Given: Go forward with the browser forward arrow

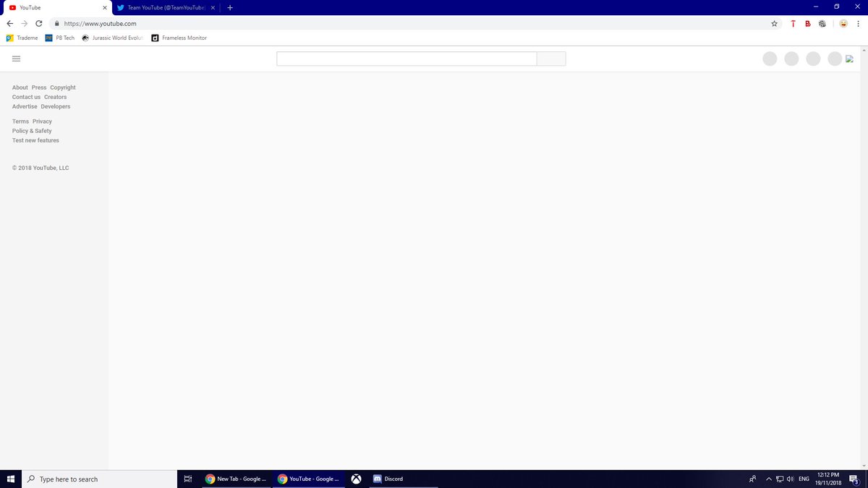Looking at the screenshot, I should click(x=24, y=23).
